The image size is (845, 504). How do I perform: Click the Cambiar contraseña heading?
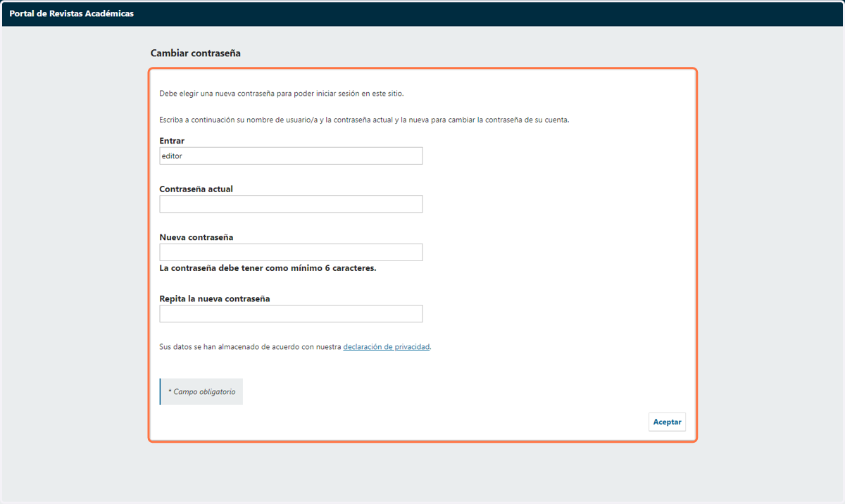coord(196,53)
